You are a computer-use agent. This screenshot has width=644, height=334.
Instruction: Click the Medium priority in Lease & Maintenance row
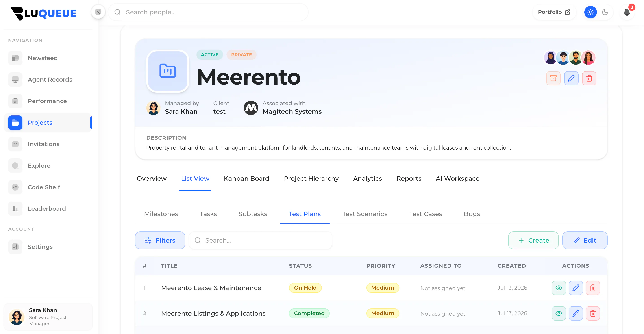pos(383,288)
